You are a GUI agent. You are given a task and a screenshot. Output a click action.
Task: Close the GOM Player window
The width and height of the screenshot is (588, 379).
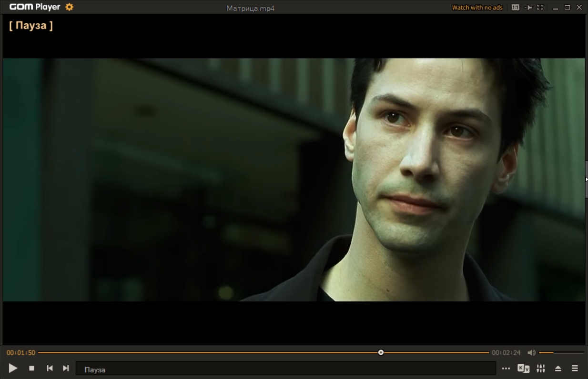click(579, 8)
